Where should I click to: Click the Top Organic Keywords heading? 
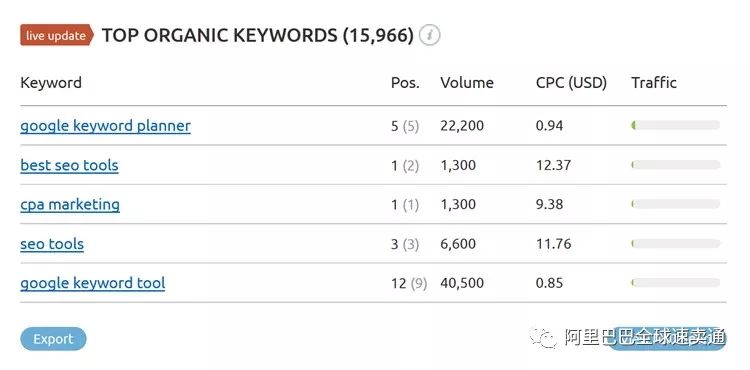pos(257,36)
